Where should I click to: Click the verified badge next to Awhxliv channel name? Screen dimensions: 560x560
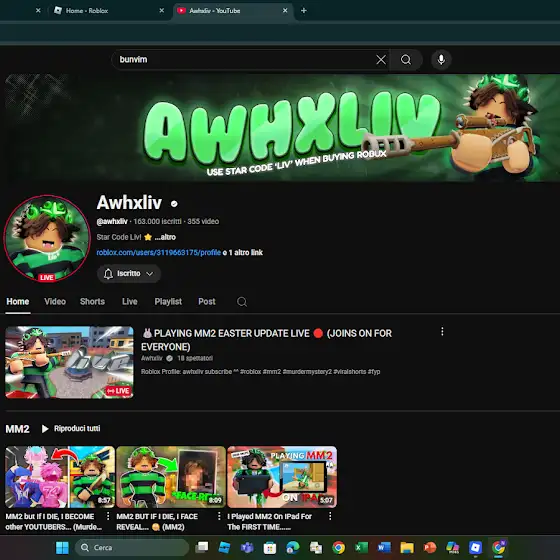tap(174, 204)
